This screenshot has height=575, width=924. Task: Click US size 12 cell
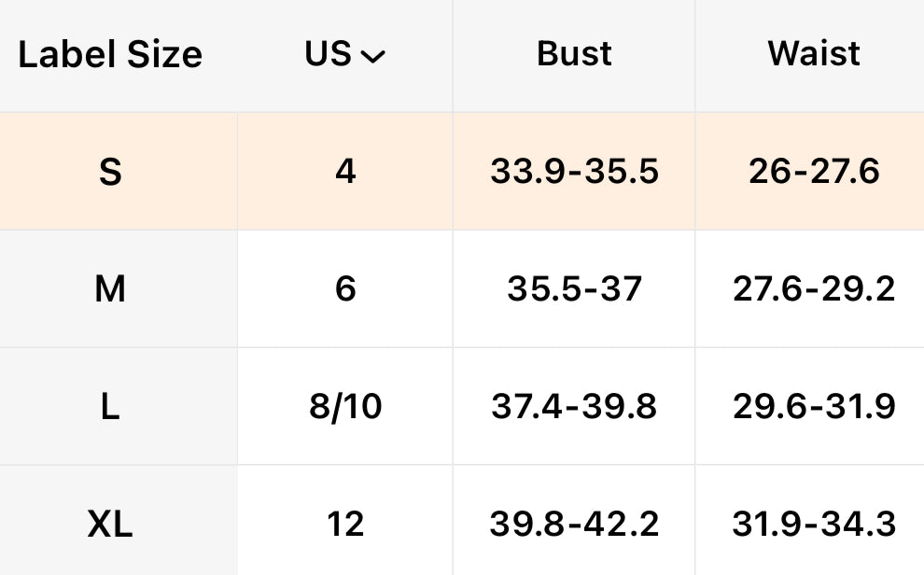345,525
